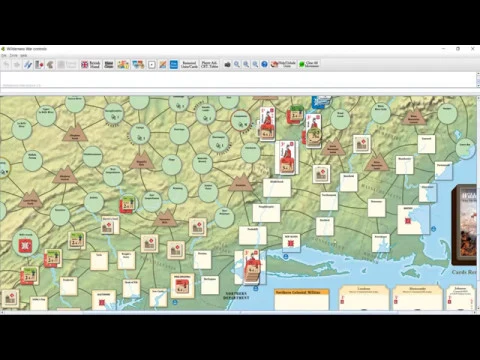480x360 pixels.
Task: Click Clear All Movement button
Action: coord(309,64)
